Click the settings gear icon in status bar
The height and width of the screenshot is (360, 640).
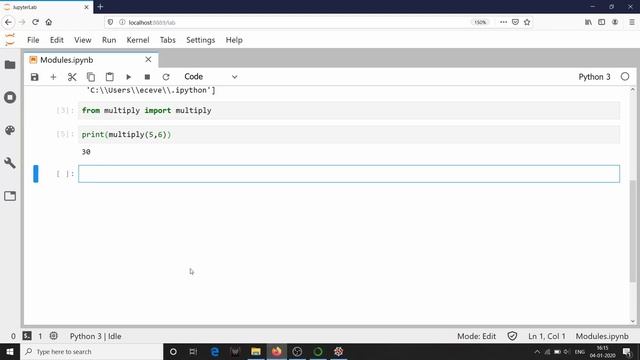point(53,336)
